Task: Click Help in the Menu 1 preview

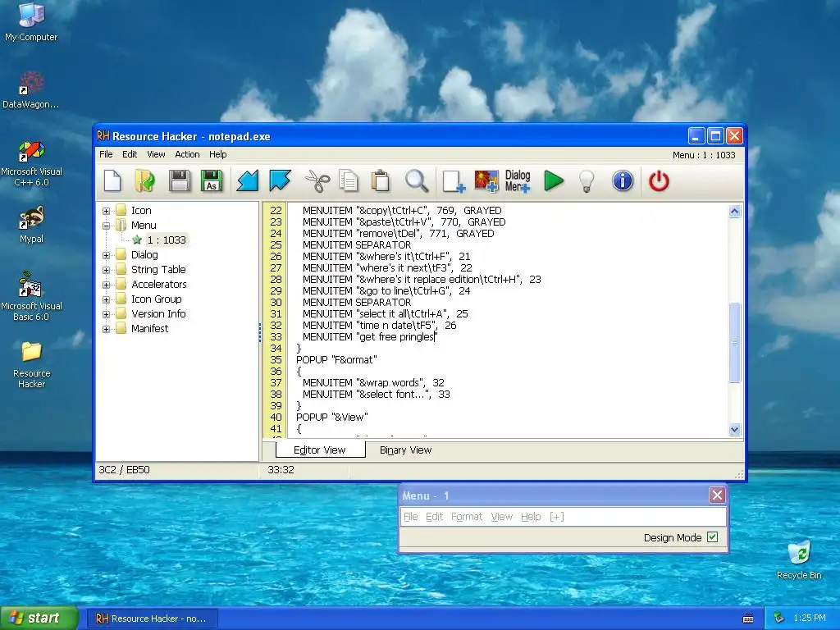Action: pyautogui.click(x=531, y=517)
